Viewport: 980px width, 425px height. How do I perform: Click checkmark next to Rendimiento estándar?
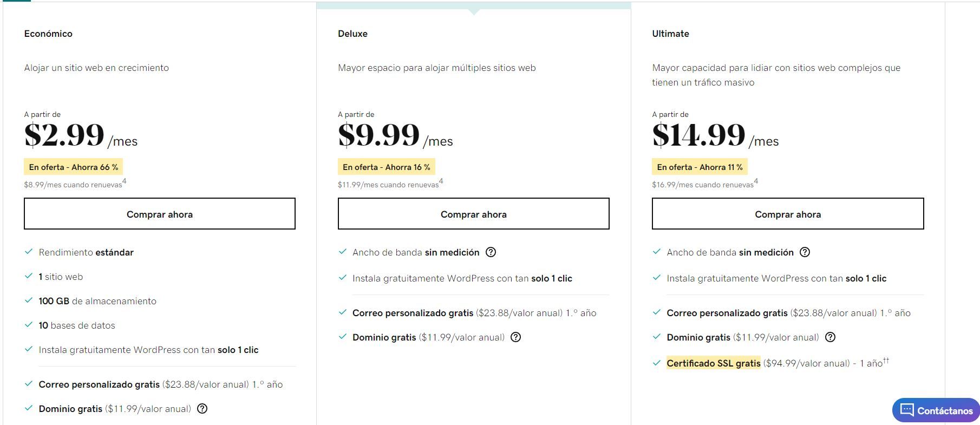[x=29, y=252]
